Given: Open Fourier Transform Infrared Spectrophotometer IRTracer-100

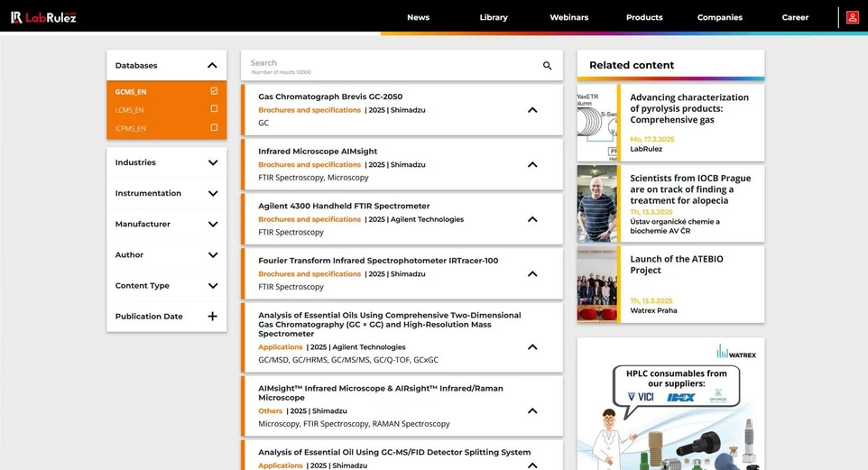Looking at the screenshot, I should click(378, 260).
